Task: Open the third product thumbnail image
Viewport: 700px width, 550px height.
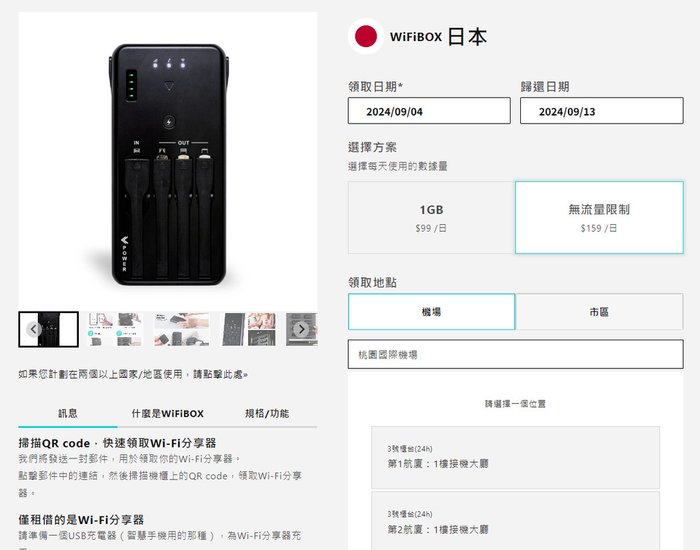Action: [182, 329]
